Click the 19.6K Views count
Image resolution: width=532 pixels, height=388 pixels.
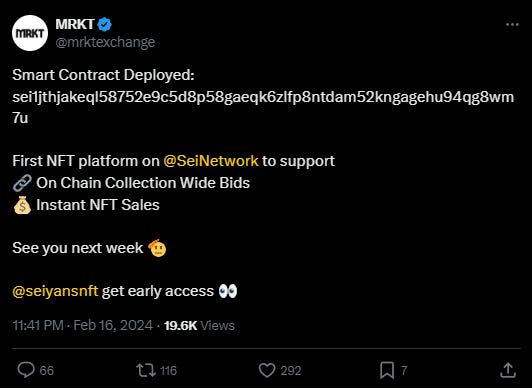click(199, 326)
